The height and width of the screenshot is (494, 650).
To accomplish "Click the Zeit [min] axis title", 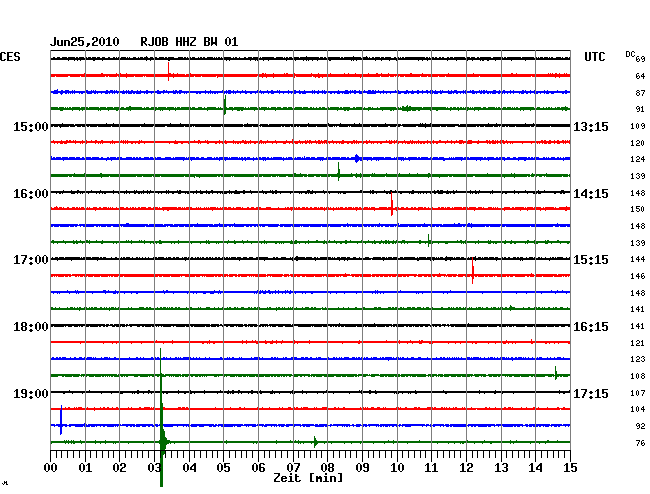I will (x=308, y=478).
